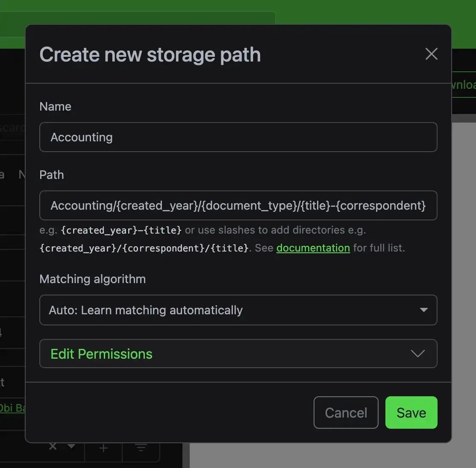Click the Name input field containing Accounting
The height and width of the screenshot is (468, 476).
tap(238, 137)
